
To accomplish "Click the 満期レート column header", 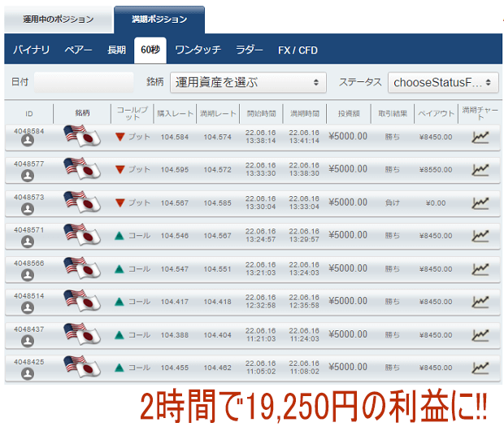I will 218,114.
